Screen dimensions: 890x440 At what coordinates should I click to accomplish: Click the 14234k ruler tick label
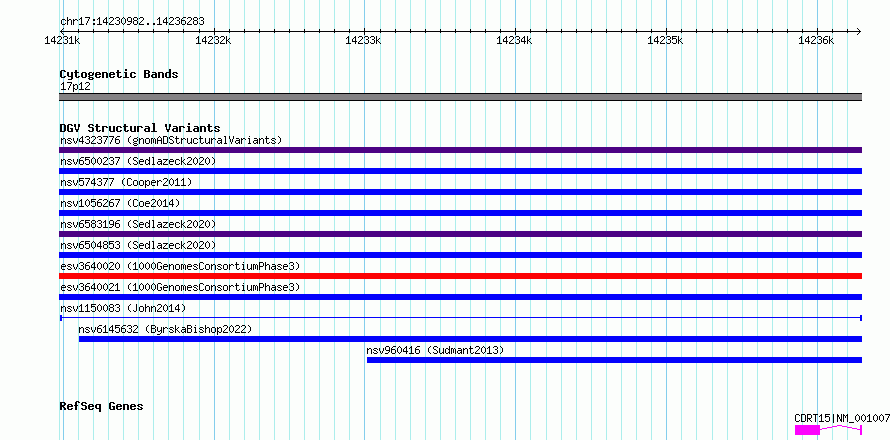click(x=514, y=40)
